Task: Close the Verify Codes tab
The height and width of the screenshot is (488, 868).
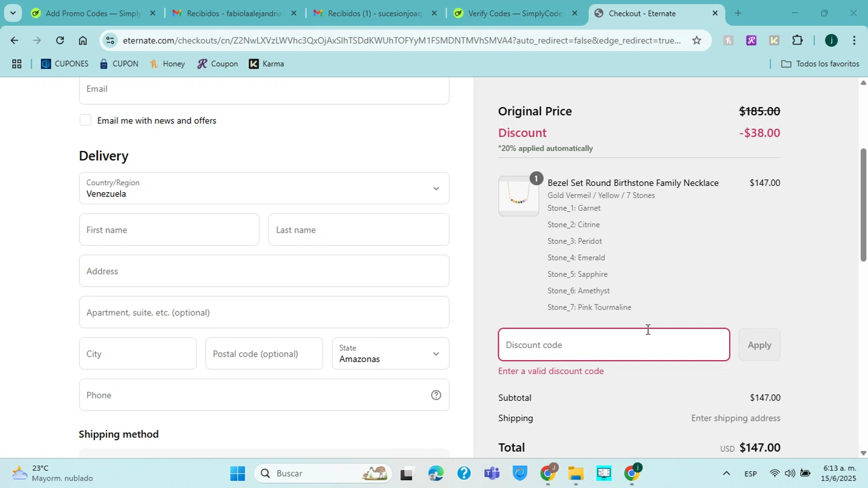Action: [x=575, y=13]
